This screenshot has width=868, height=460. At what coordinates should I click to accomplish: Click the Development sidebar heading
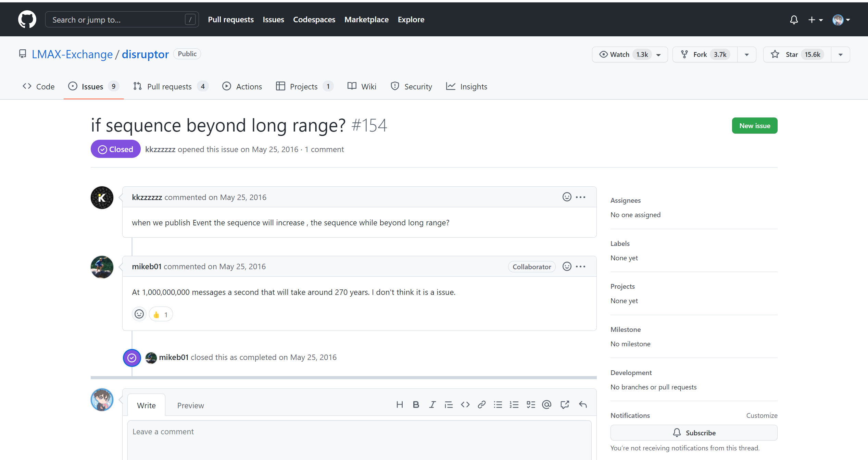(631, 373)
